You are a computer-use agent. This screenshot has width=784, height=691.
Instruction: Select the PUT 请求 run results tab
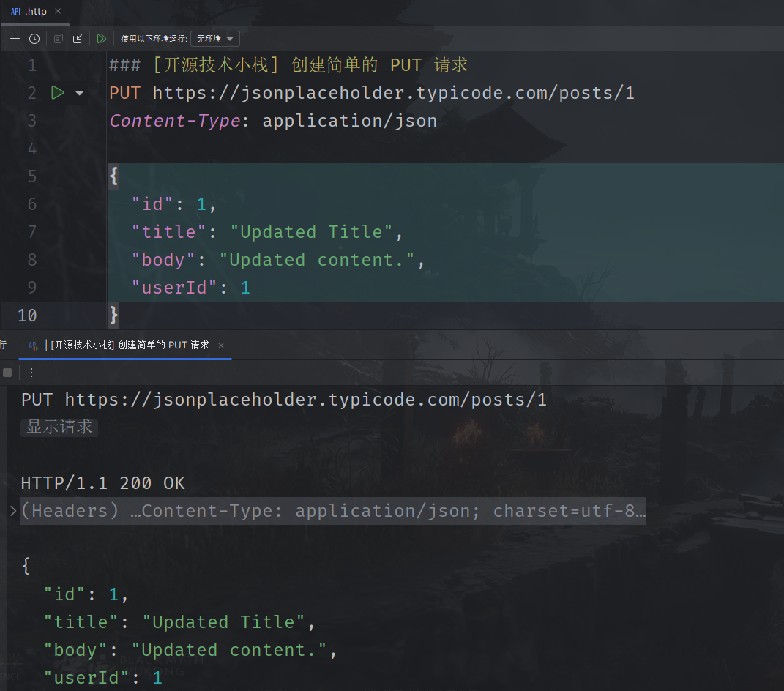[x=125, y=345]
